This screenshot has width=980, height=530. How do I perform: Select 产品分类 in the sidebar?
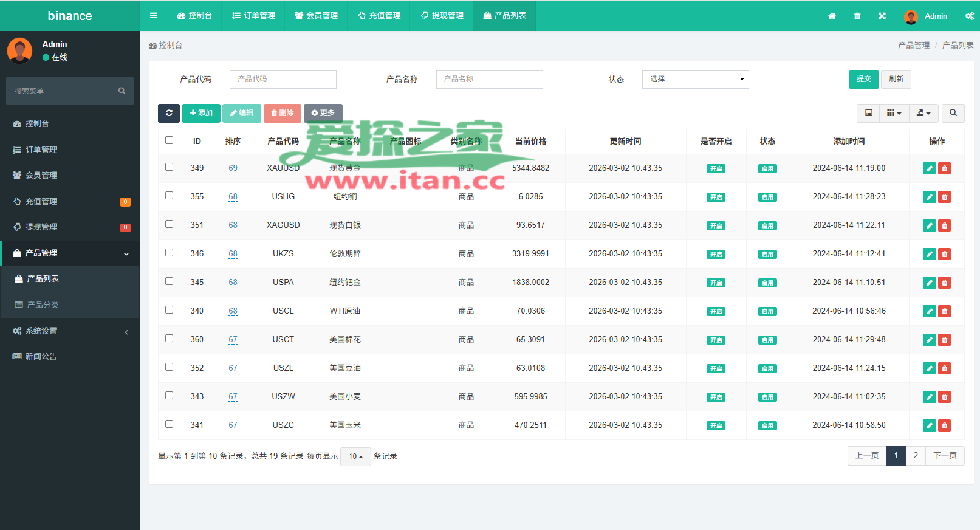43,305
